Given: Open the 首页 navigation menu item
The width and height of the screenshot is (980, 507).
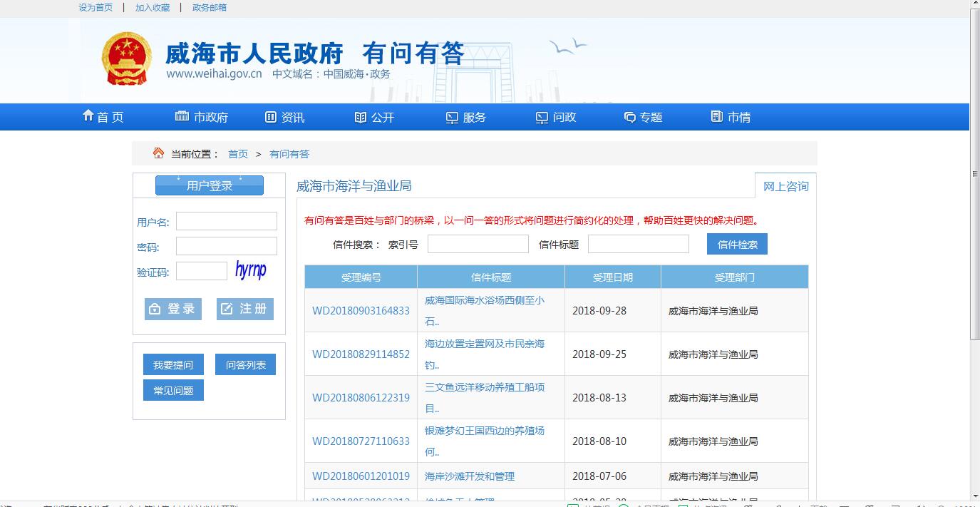Looking at the screenshot, I should coord(103,117).
